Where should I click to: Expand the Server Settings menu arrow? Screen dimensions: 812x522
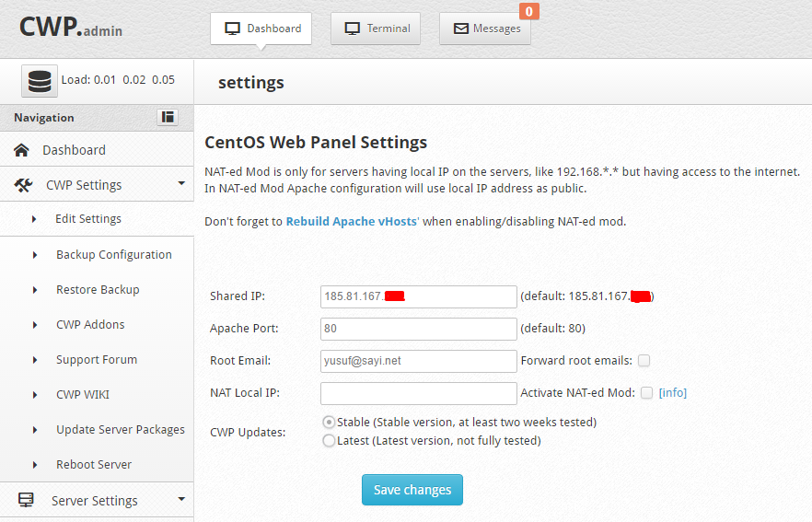coord(181,499)
